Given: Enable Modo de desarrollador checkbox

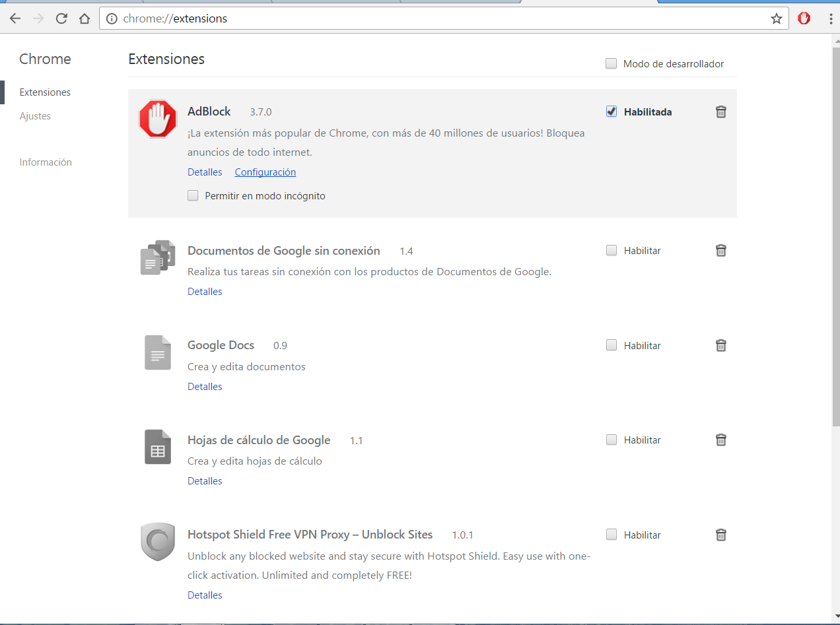Looking at the screenshot, I should tap(612, 64).
